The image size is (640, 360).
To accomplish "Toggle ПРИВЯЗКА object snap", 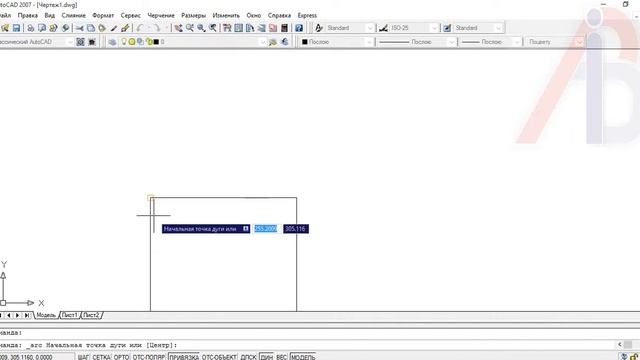I will pos(184,357).
